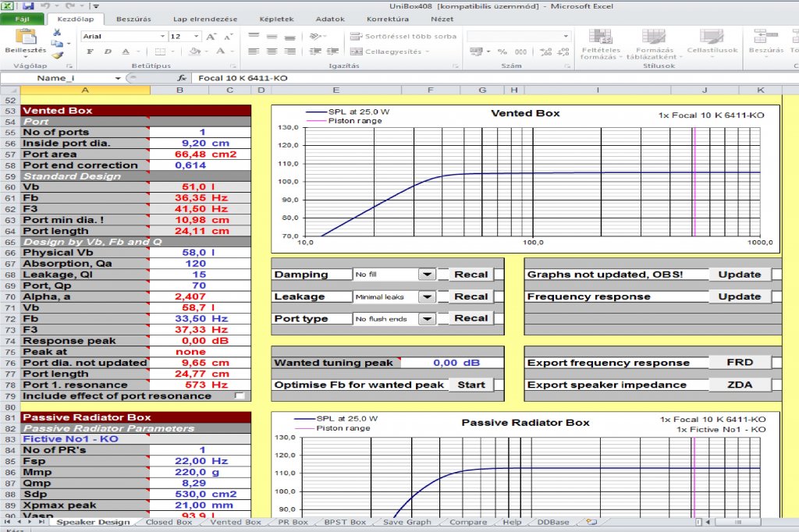Click the accounting number format icon

point(477,51)
